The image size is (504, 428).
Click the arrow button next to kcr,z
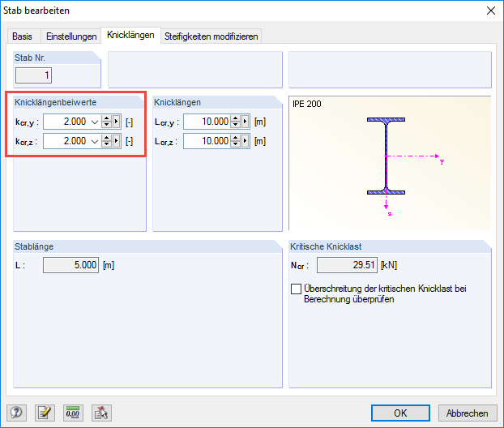(x=117, y=141)
